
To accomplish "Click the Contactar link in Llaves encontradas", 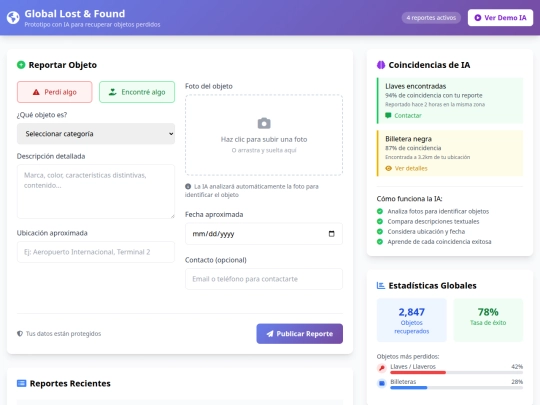I will (408, 115).
